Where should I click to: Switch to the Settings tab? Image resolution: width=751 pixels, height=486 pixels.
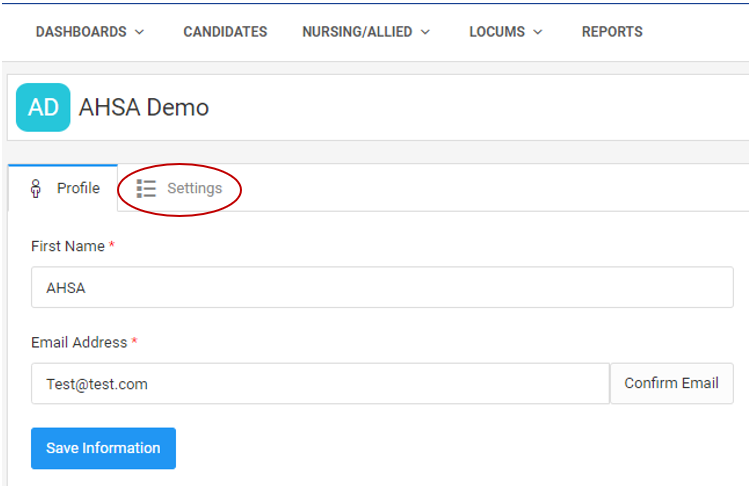pyautogui.click(x=194, y=188)
